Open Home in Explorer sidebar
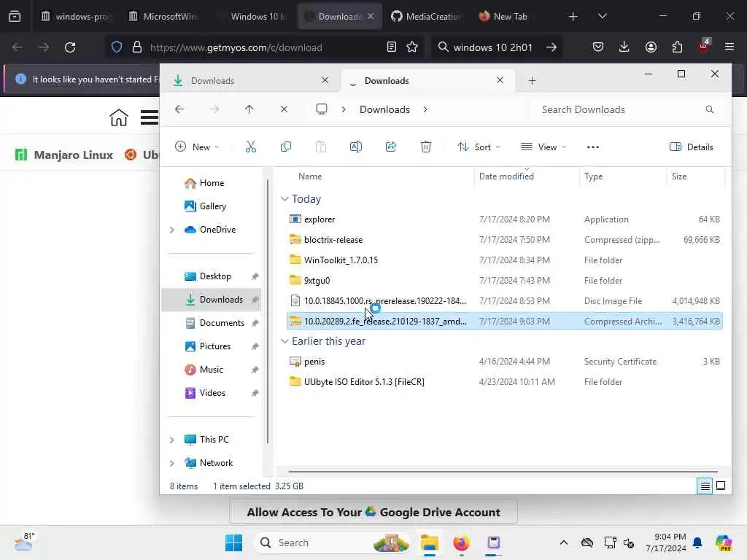 coord(205,183)
